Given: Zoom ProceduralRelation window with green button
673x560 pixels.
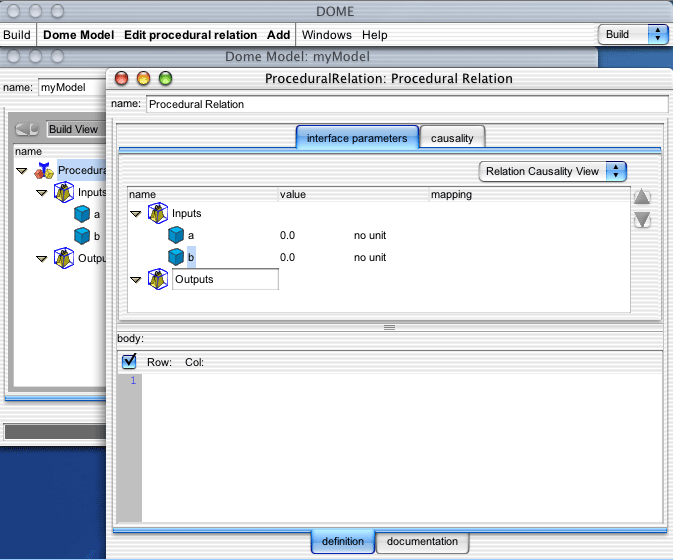Looking at the screenshot, I should click(165, 79).
